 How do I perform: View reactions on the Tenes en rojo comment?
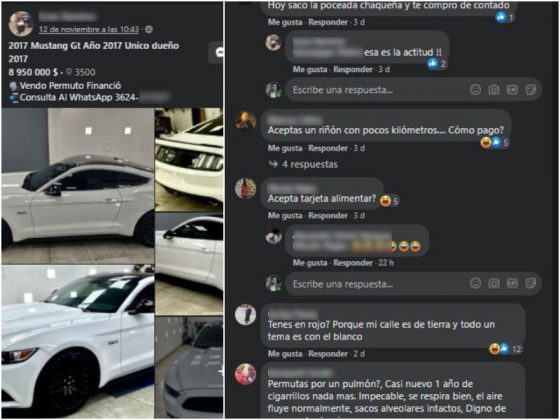(x=505, y=349)
